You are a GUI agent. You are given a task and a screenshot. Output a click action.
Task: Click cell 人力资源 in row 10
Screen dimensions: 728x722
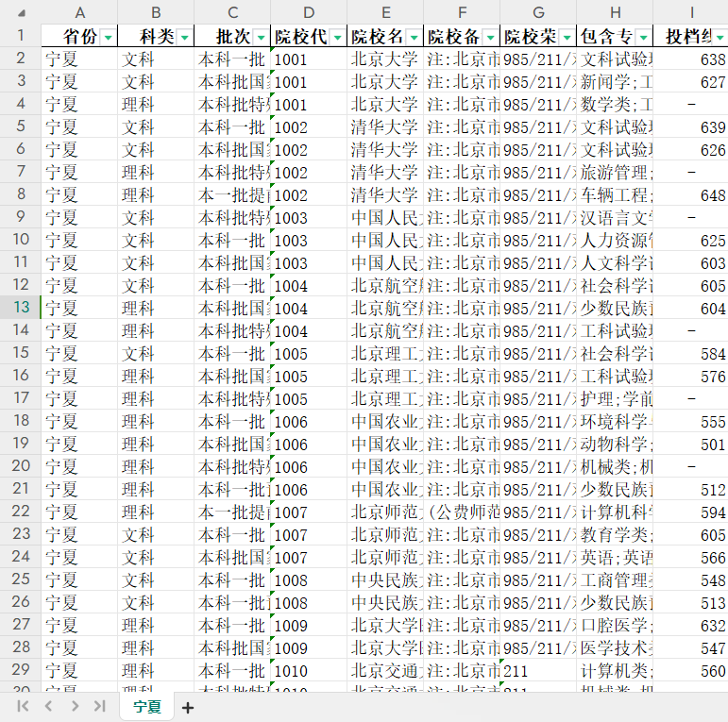(615, 241)
